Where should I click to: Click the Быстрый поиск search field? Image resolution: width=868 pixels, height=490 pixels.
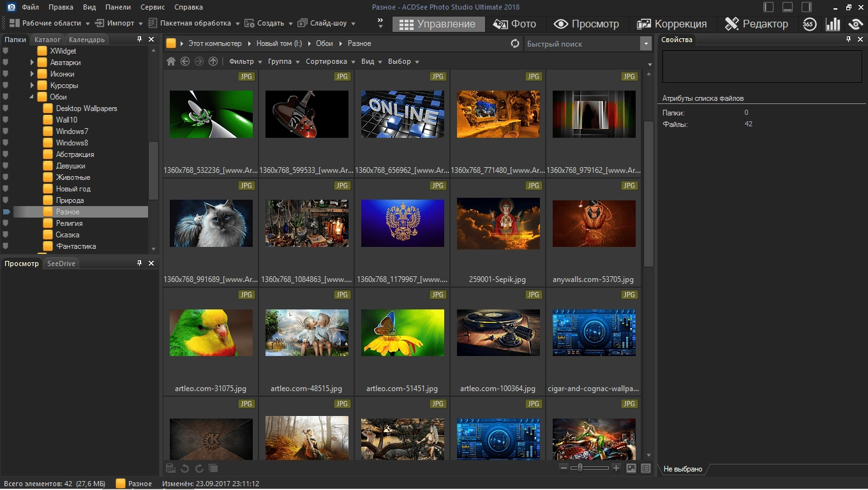[581, 43]
